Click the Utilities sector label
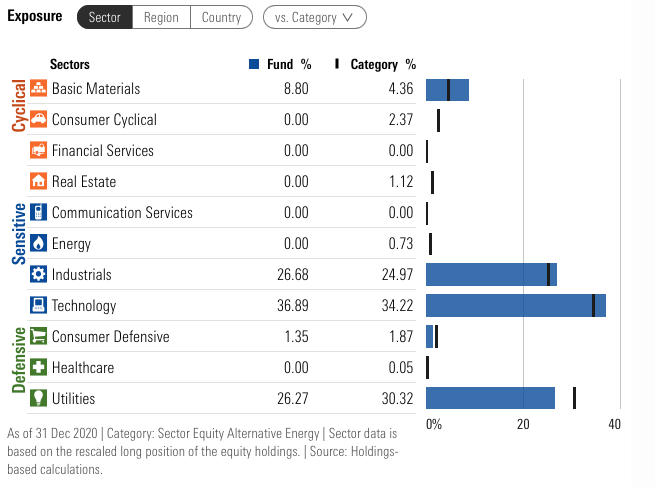 73,399
